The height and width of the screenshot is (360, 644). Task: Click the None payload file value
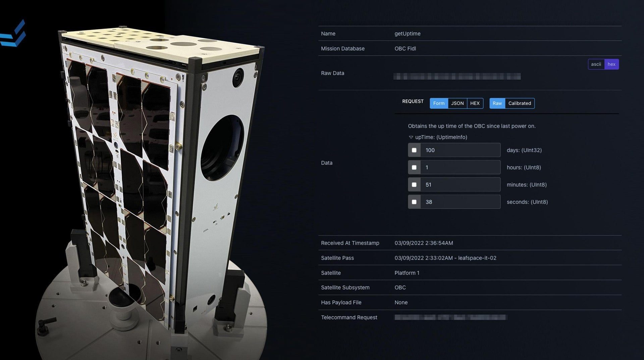pos(401,302)
